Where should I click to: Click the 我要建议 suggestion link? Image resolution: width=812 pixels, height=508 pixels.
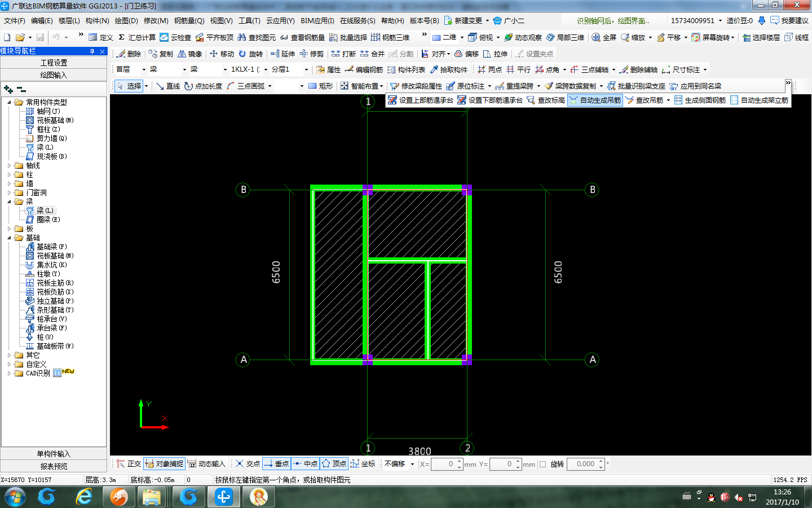[789, 20]
